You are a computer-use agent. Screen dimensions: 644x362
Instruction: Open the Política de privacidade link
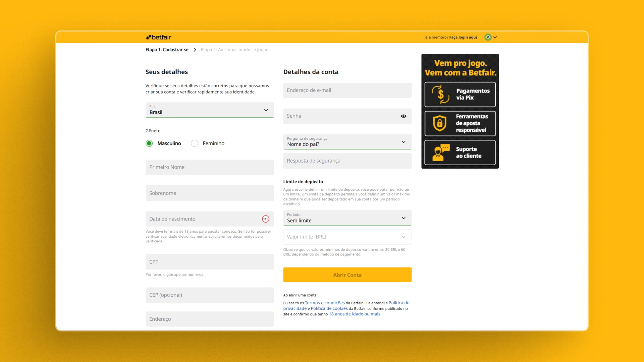399,303
